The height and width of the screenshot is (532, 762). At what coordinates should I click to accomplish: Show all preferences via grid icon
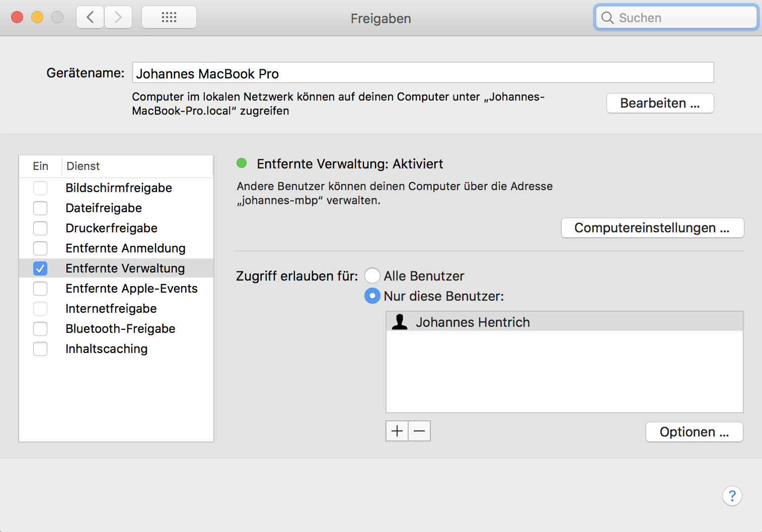(169, 18)
